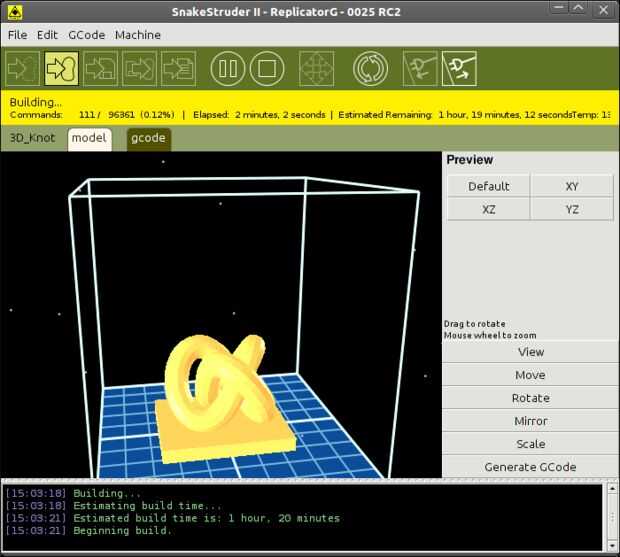Click the Generate GCode button
The image size is (620, 557).
[530, 467]
